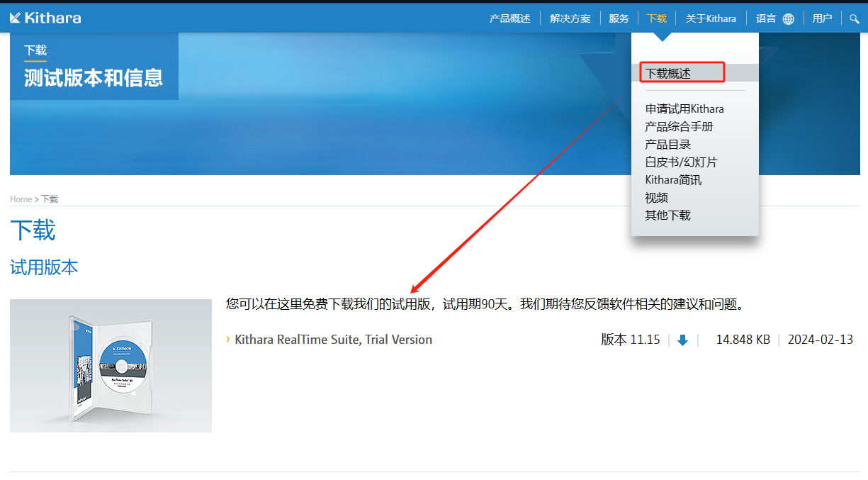Open the 语言 language menu
Screen dimensions: 868x480
(766, 18)
